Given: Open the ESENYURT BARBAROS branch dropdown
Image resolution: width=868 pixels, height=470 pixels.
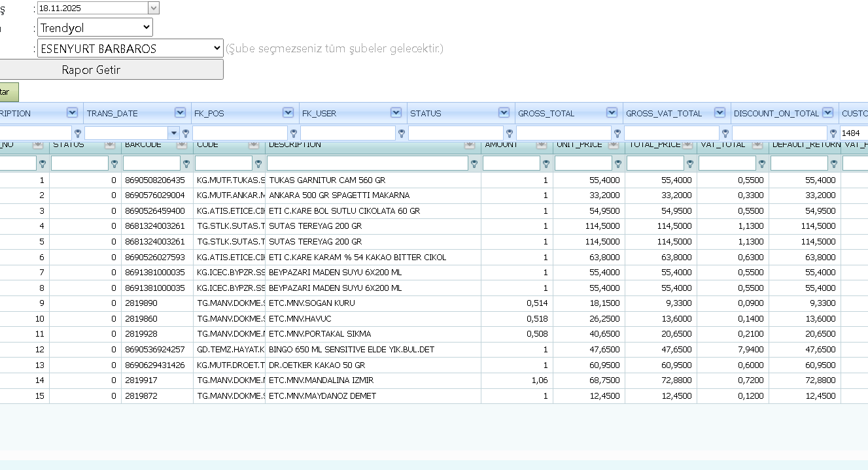Looking at the screenshot, I should click(130, 48).
